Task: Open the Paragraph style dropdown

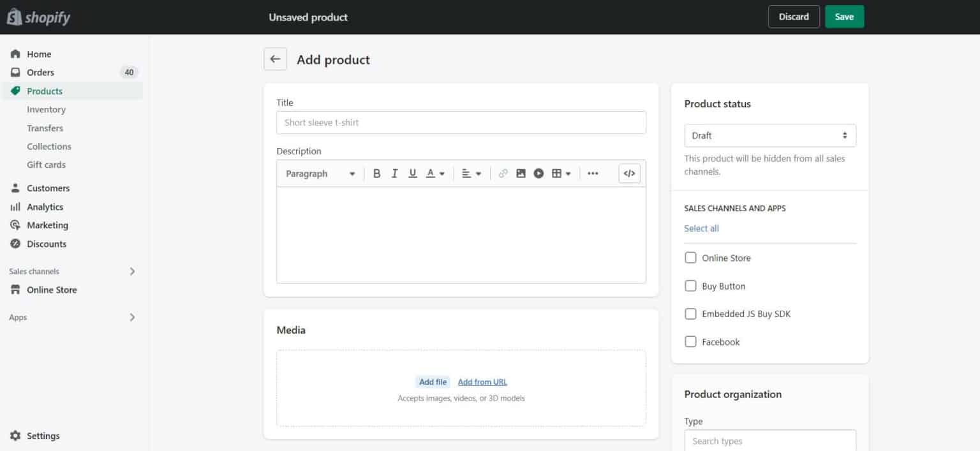Action: click(319, 173)
